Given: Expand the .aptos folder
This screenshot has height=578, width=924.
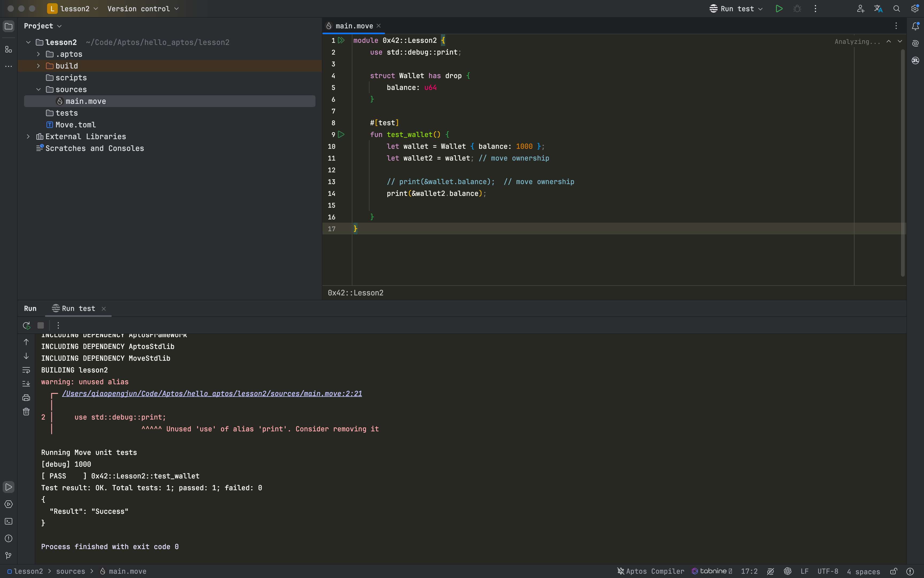Looking at the screenshot, I should (38, 54).
